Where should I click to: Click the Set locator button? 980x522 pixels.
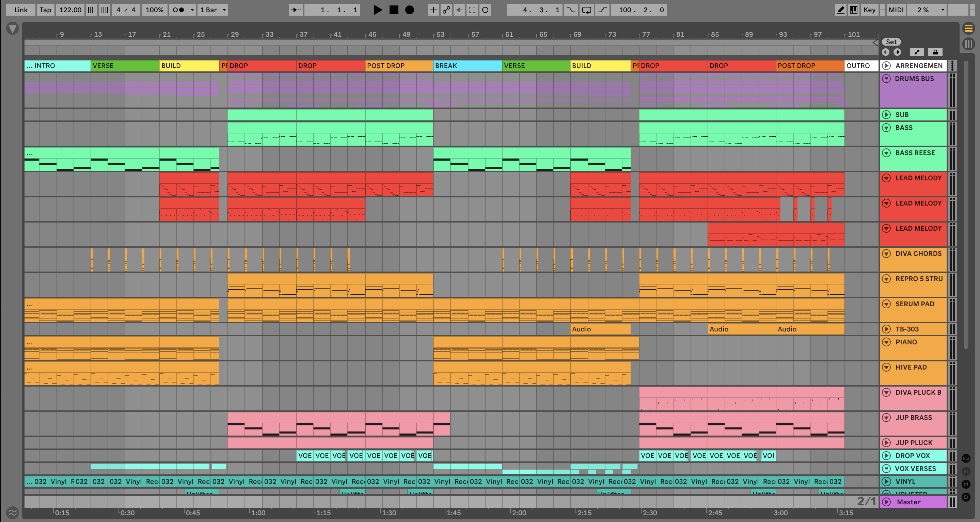pyautogui.click(x=891, y=42)
